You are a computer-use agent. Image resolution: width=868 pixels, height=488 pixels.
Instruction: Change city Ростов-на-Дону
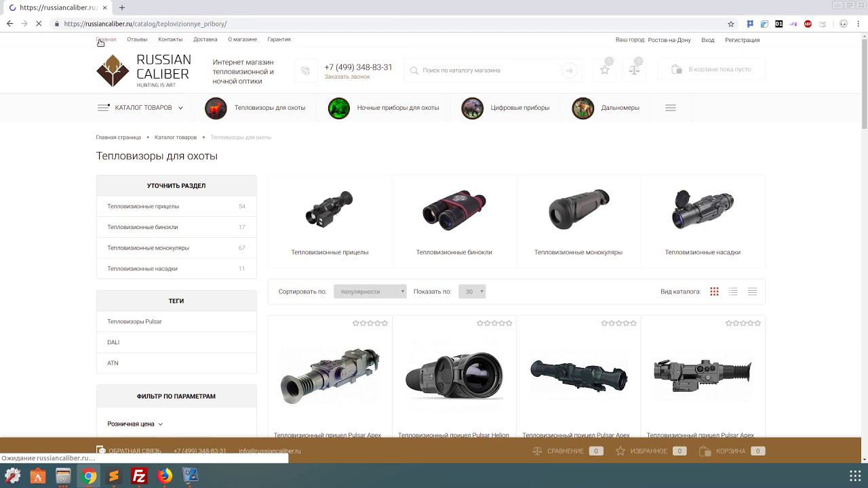click(x=669, y=40)
